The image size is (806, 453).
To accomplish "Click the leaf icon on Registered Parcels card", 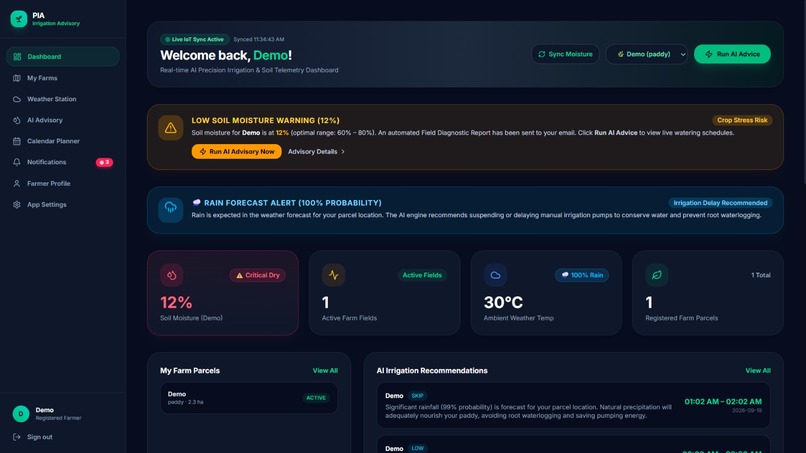I will click(x=657, y=275).
